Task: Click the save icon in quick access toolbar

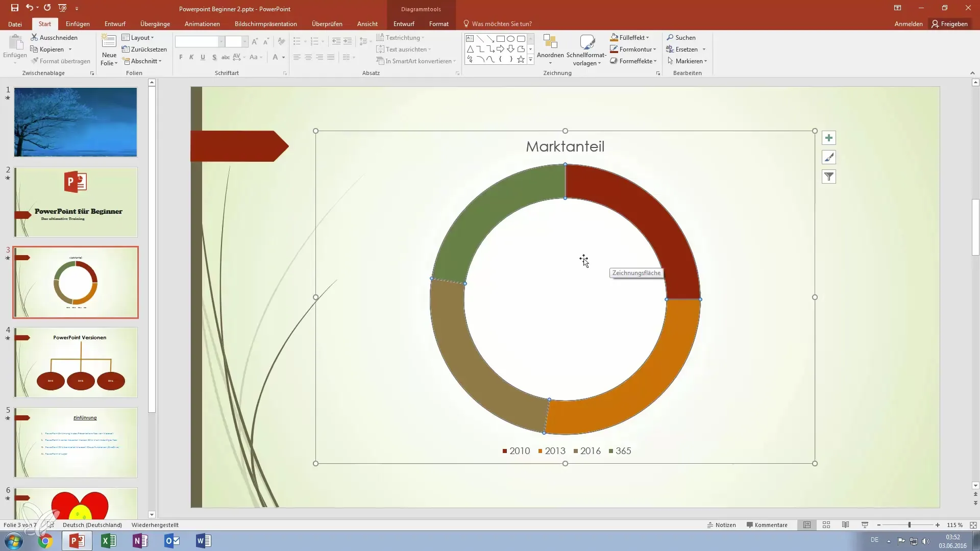Action: pos(15,8)
